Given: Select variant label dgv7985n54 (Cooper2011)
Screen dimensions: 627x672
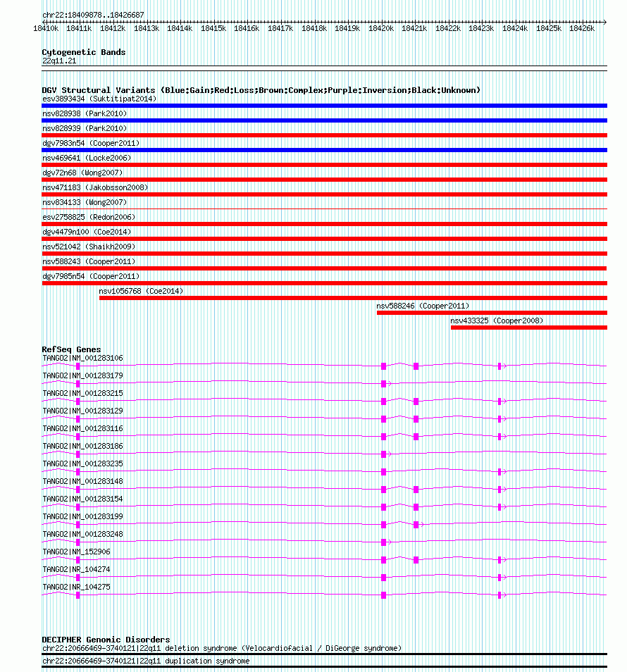Looking at the screenshot, I should (x=91, y=276).
